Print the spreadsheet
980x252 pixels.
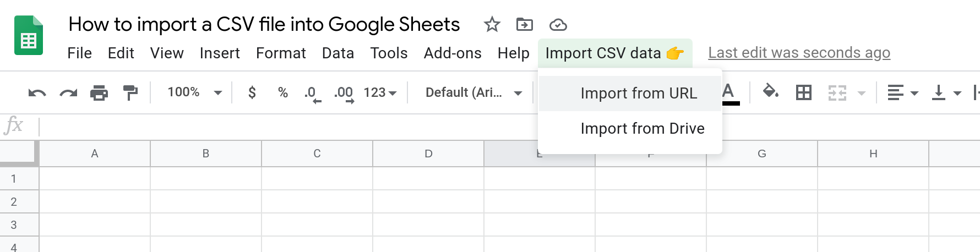click(x=99, y=92)
